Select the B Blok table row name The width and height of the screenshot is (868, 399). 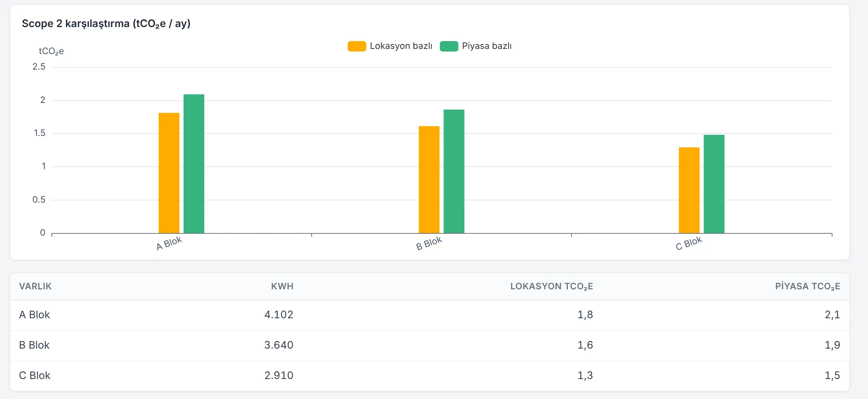[34, 345]
